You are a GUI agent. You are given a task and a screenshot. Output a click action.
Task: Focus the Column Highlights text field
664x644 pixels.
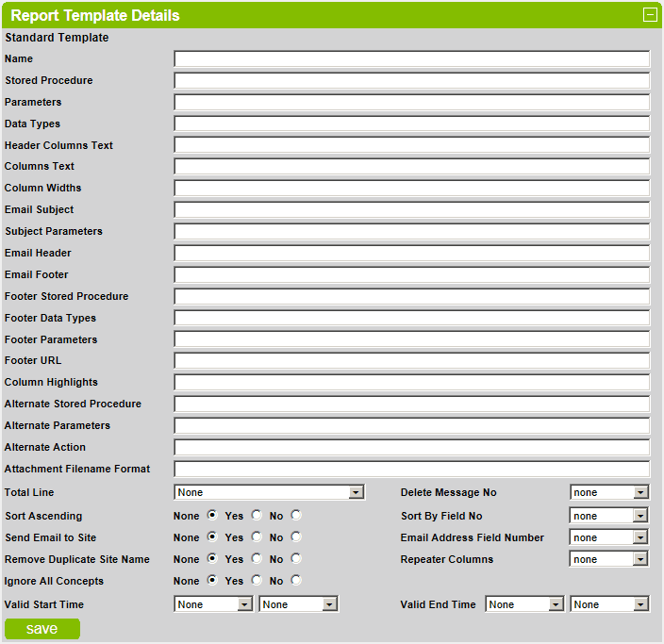tap(411, 383)
